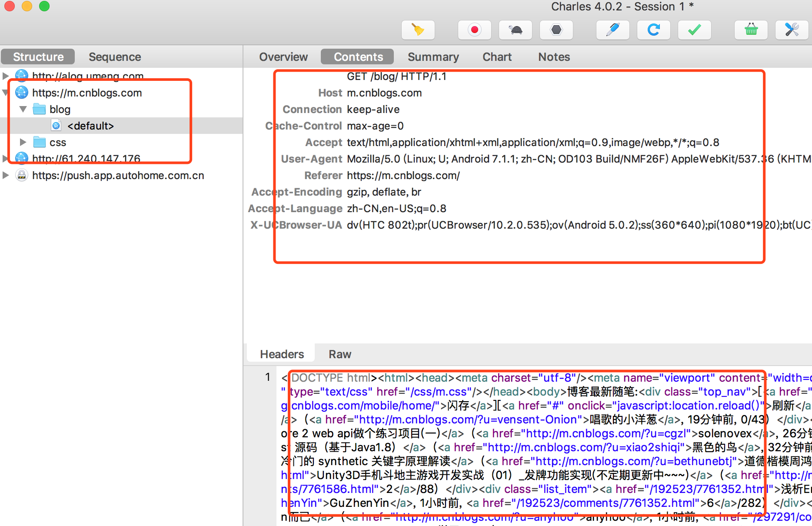Screen dimensions: 812x526
Task: Open the Tools wrench icon
Action: tap(792, 30)
